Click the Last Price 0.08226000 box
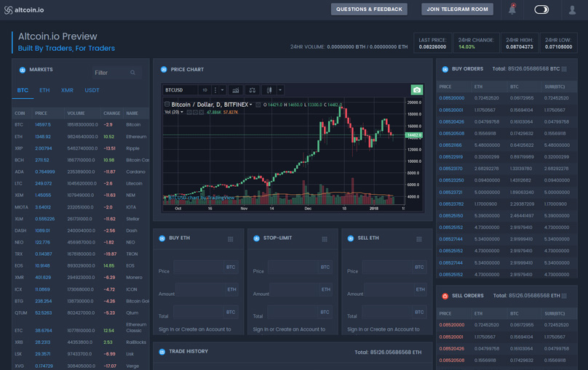 pos(432,43)
